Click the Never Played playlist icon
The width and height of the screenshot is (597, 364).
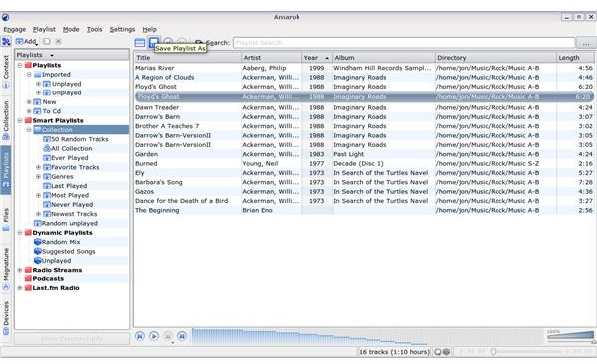tap(47, 205)
